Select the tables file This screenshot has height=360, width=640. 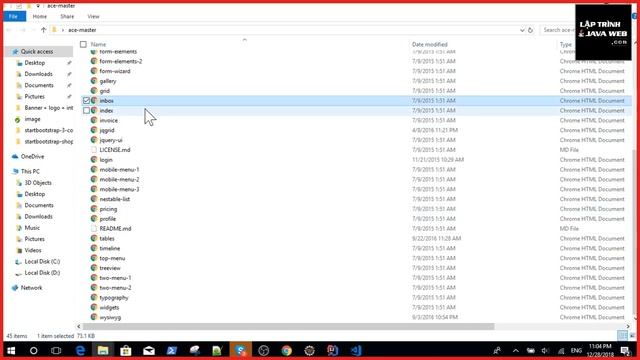[x=107, y=238]
